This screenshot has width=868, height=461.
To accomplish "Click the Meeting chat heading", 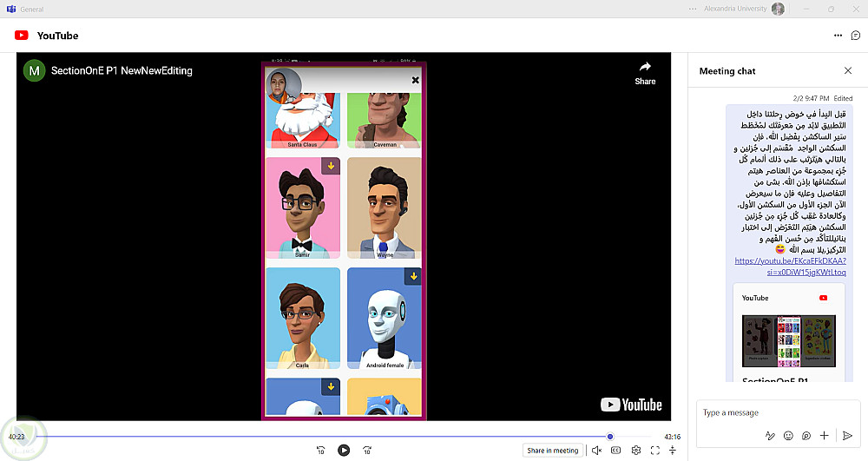I will tap(727, 71).
